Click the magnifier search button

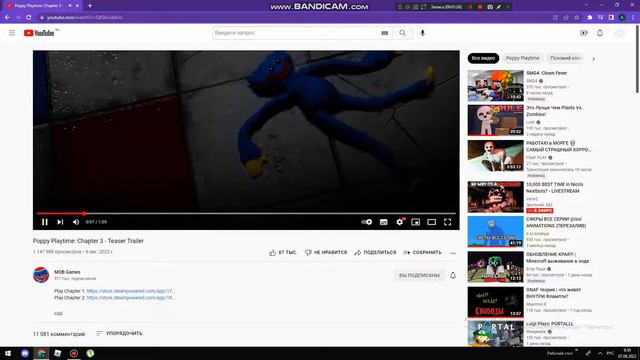[402, 33]
